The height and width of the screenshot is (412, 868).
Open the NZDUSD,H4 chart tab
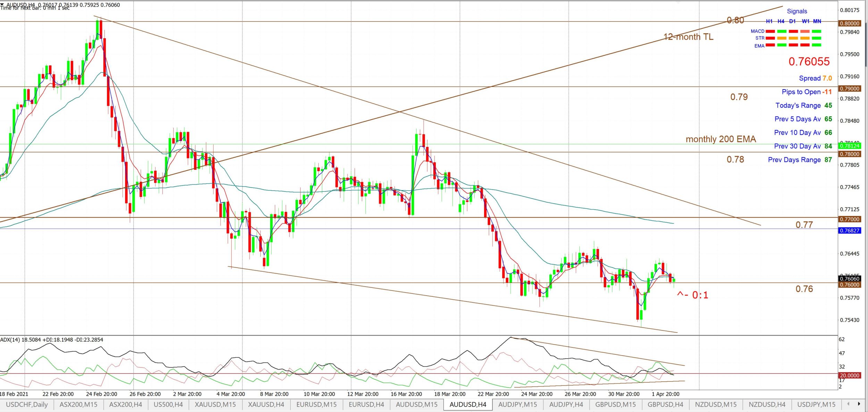click(767, 404)
